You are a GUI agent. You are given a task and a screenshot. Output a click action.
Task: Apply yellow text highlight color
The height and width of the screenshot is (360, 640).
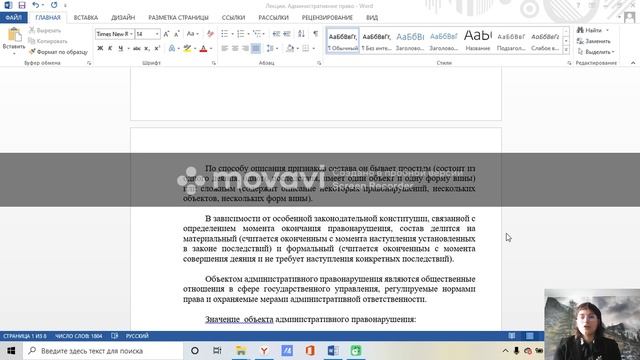(x=187, y=49)
